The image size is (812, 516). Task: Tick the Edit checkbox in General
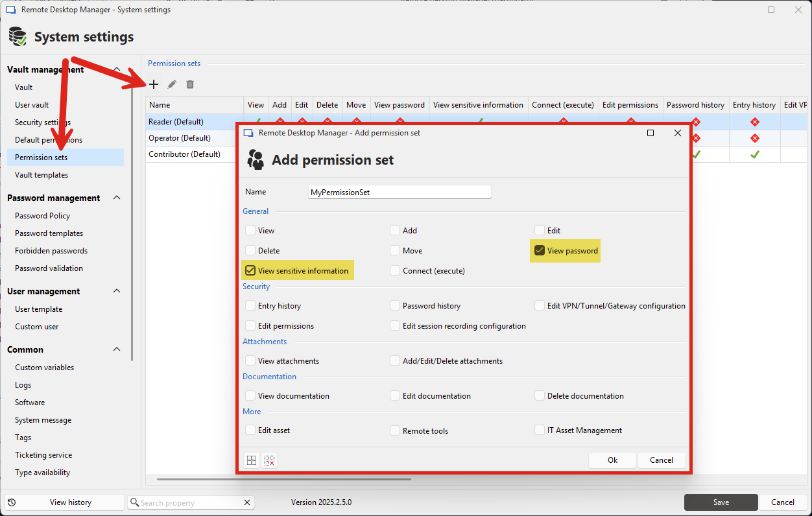[540, 231]
